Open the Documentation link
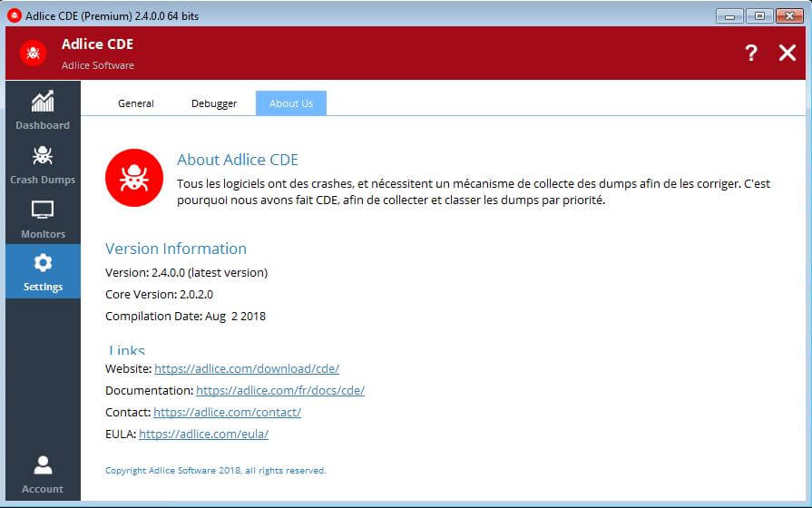Image resolution: width=812 pixels, height=508 pixels. 280,391
